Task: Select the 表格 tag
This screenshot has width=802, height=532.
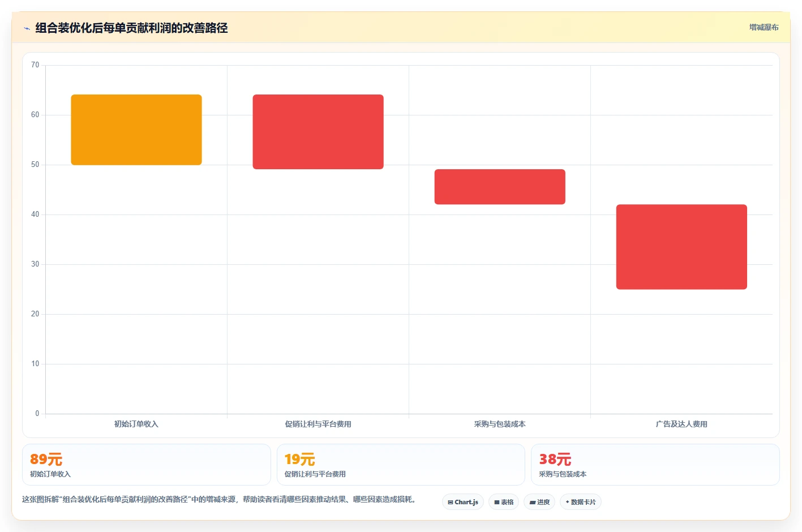Action: (504, 502)
